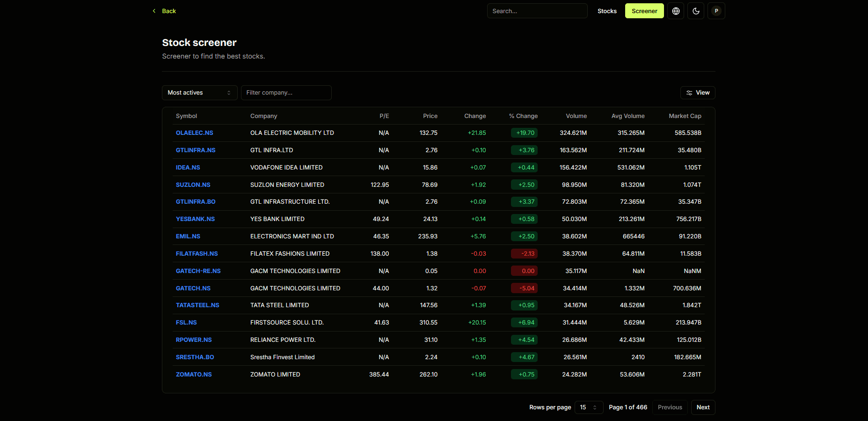Open SRESTHA.BO stock link
This screenshot has width=868, height=421.
pyautogui.click(x=195, y=357)
